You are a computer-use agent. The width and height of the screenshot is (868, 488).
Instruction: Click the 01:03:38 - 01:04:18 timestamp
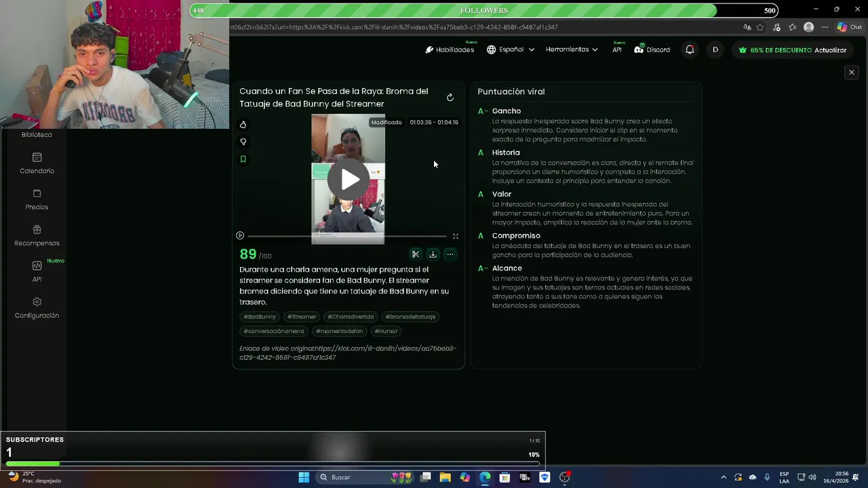[x=434, y=123]
